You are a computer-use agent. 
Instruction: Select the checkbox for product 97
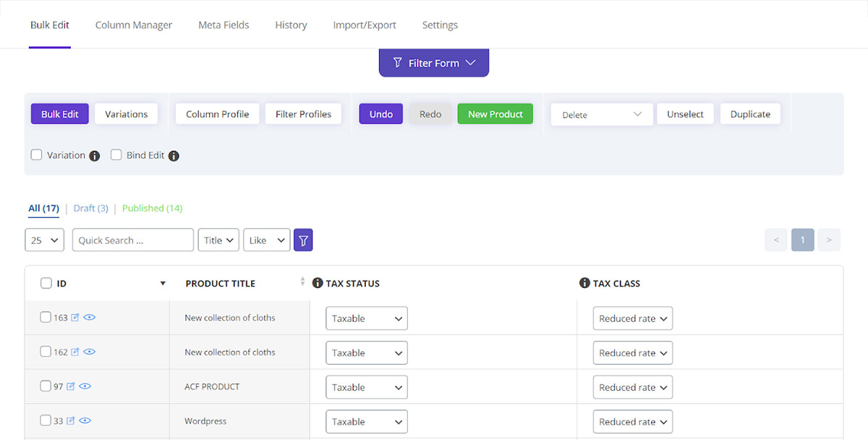click(46, 386)
